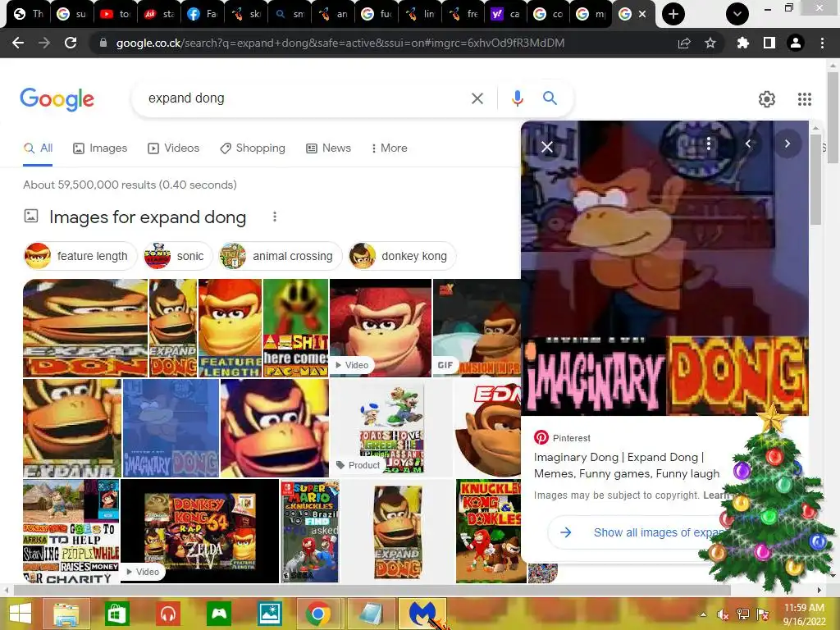
Task: Open the red Donkey Kong Video thumbnail
Action: tap(381, 328)
